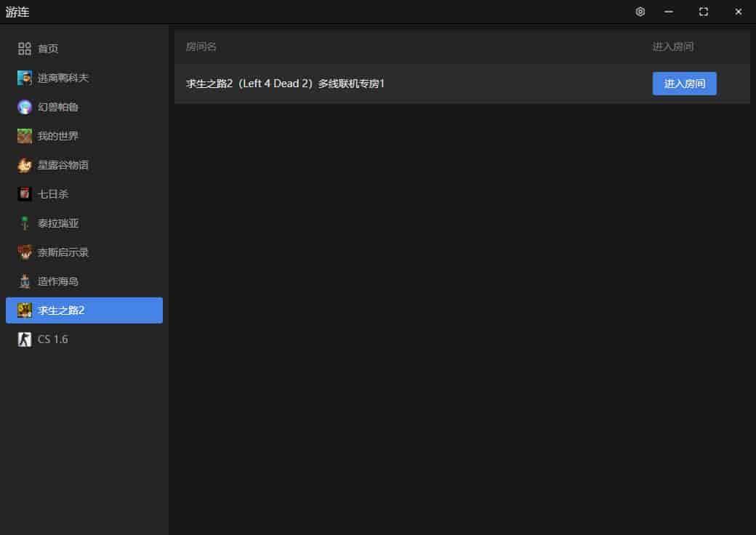Click the room name 多线联机专房1 text
The height and width of the screenshot is (535, 756).
pos(351,84)
